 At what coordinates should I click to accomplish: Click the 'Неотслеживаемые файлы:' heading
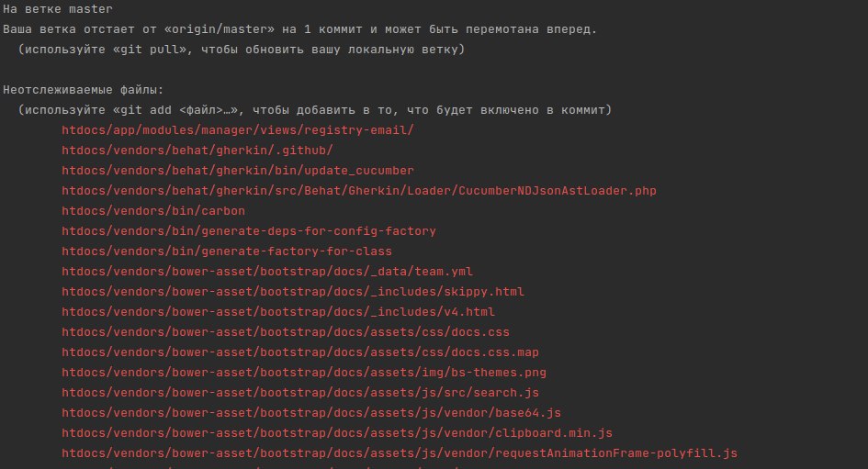pyautogui.click(x=83, y=90)
